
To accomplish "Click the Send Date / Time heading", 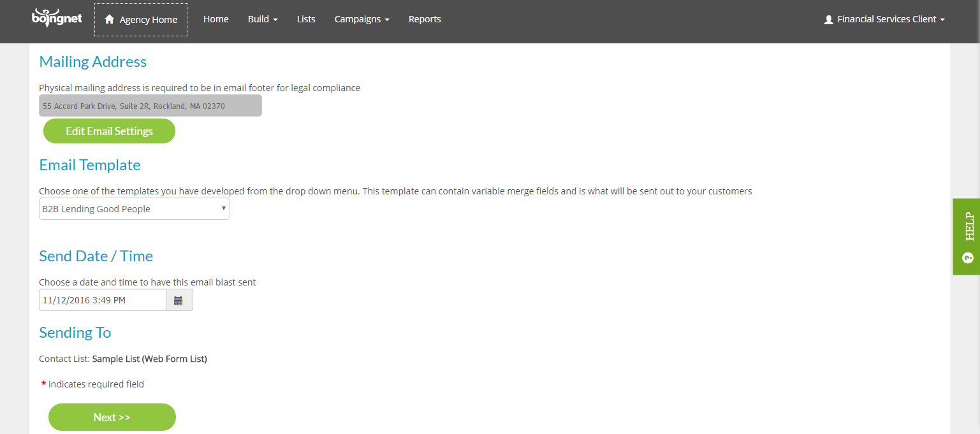I will pos(96,256).
